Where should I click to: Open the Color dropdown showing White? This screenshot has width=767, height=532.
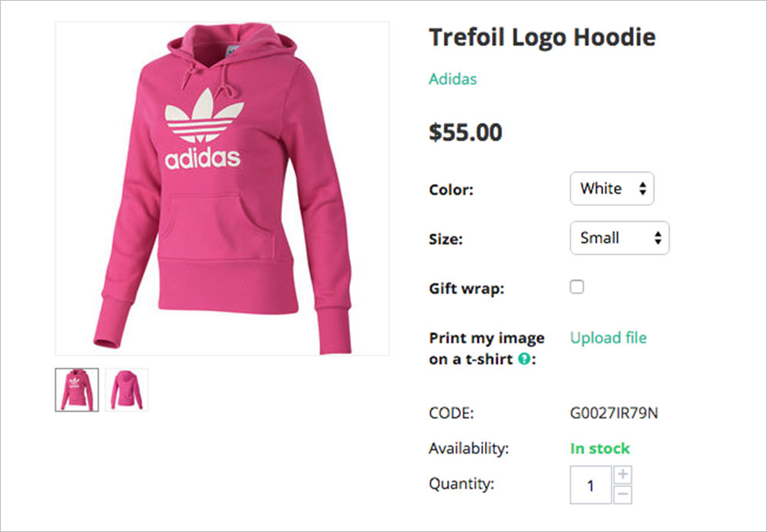(x=612, y=189)
